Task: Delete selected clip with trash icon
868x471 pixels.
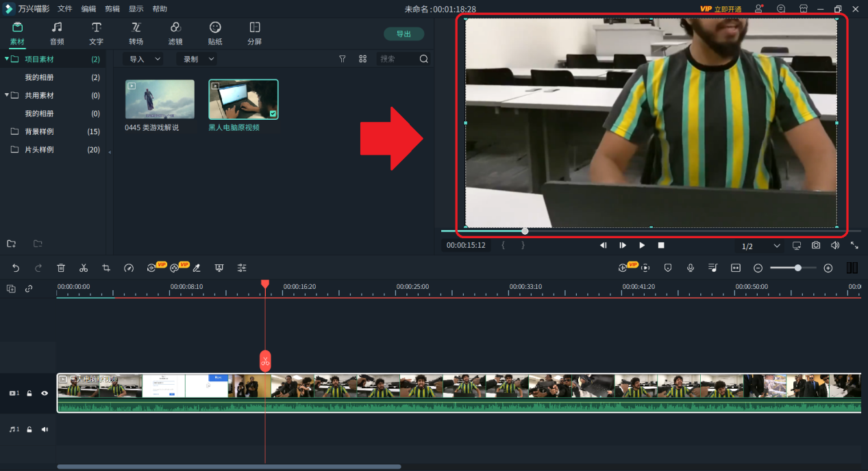Action: click(x=61, y=268)
